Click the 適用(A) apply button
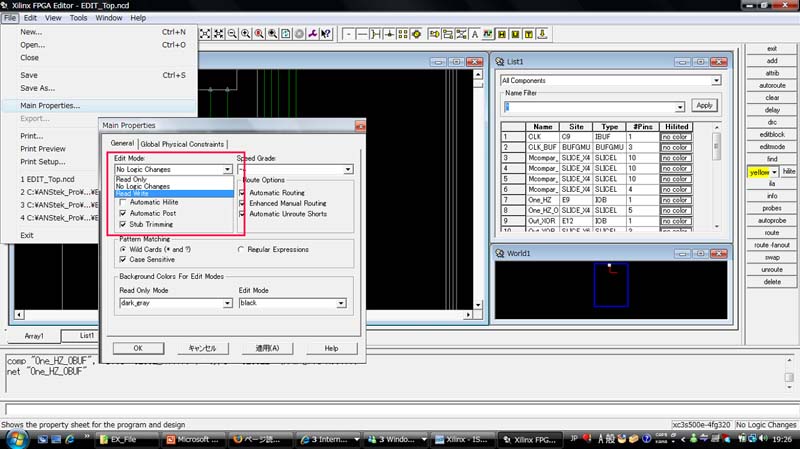This screenshot has height=449, width=800. click(267, 348)
